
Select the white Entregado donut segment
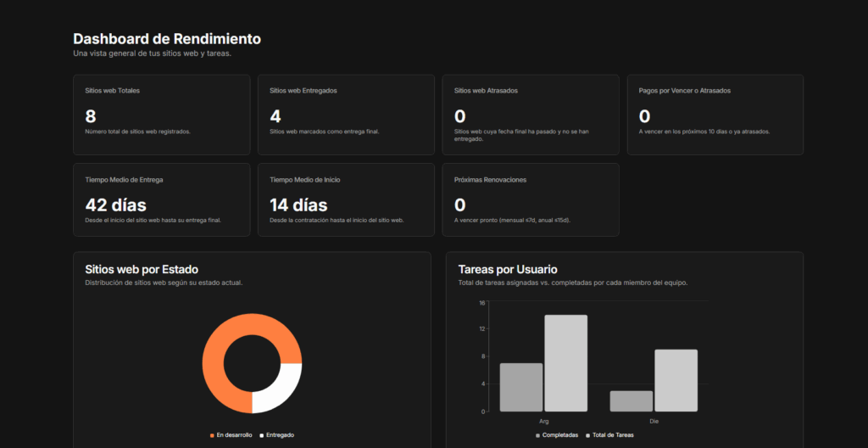click(x=282, y=390)
